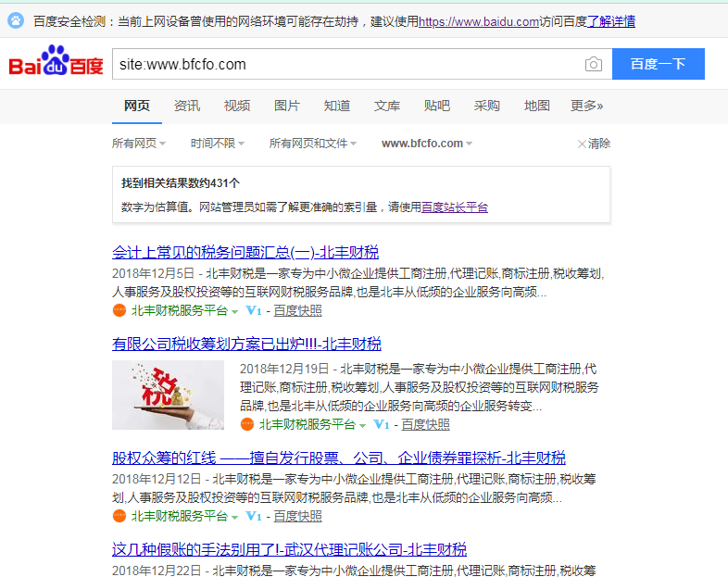The width and height of the screenshot is (728, 577).
Task: Open the 贴吧 tab
Action: coord(437,106)
